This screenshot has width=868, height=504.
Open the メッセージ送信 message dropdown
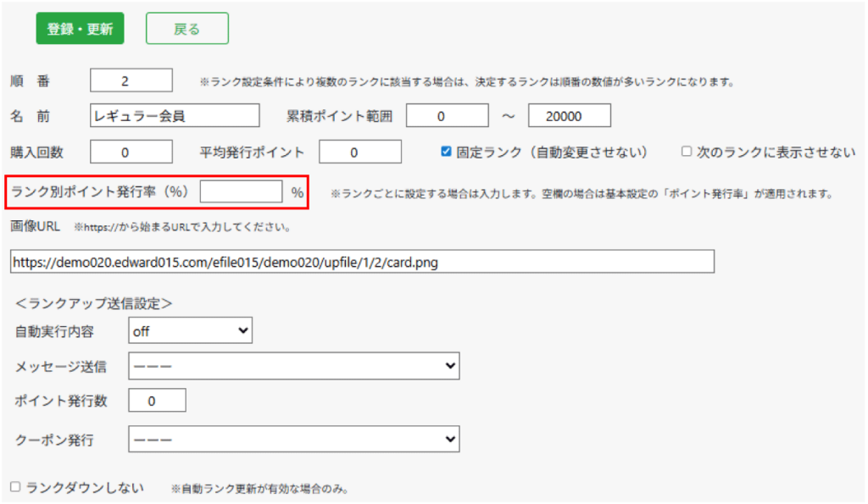[292, 365]
